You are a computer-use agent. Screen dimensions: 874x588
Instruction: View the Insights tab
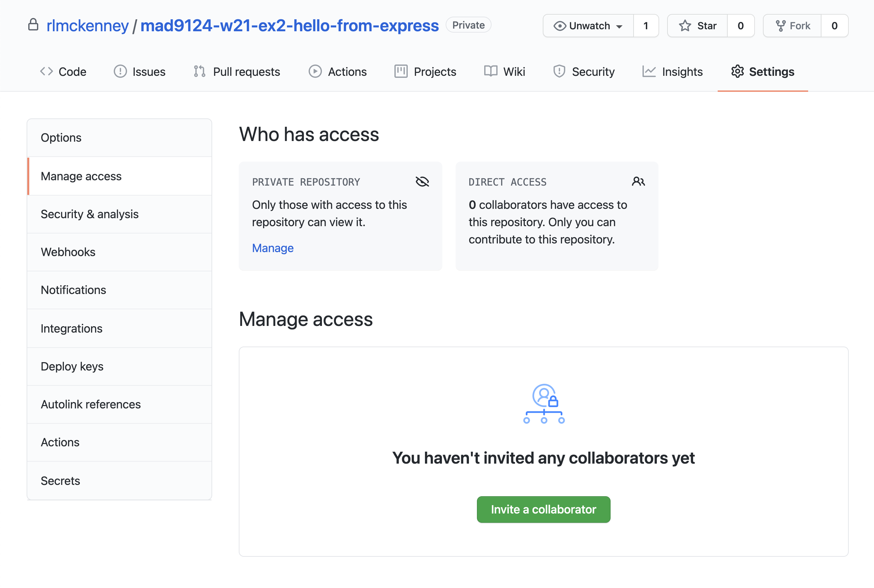tap(672, 71)
